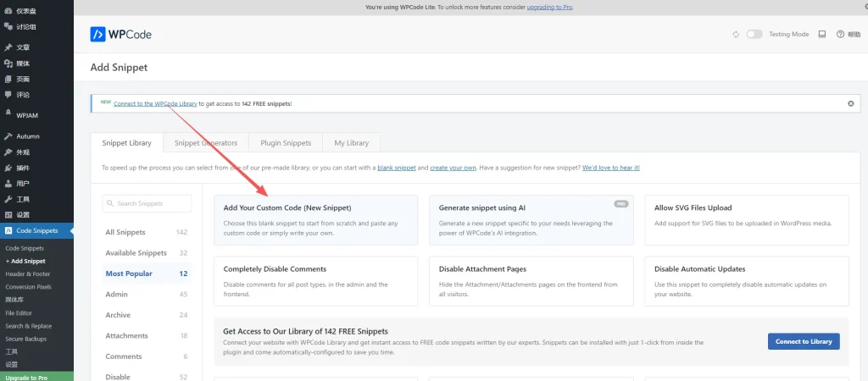This screenshot has width=868, height=381.
Task: Click the Code Snippets menu icon in sidebar
Action: 8,230
